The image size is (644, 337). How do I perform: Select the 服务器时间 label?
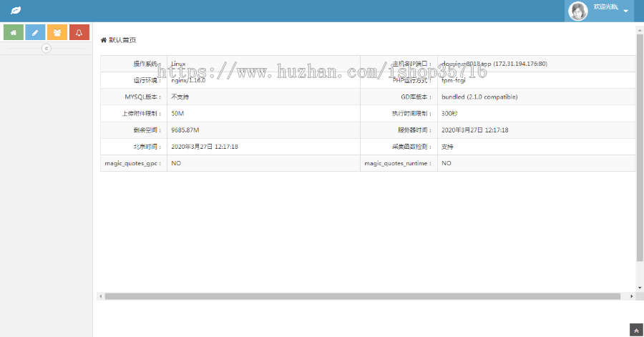(415, 130)
